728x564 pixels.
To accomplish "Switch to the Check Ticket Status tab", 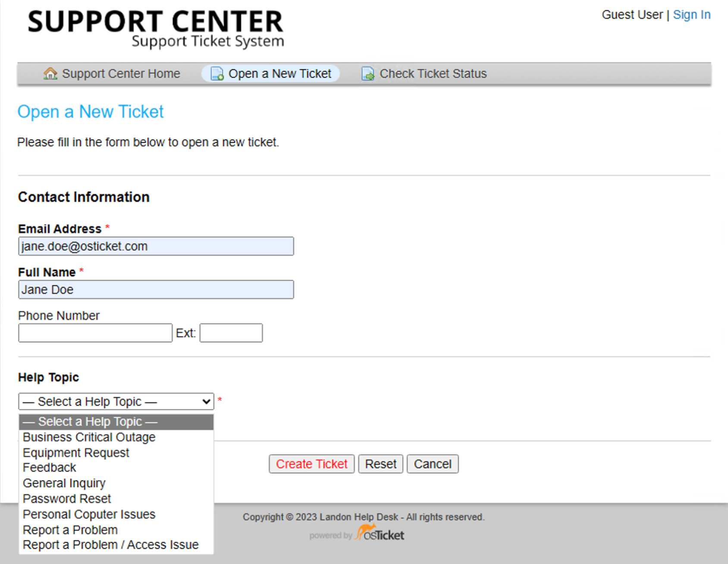I will pyautogui.click(x=433, y=73).
